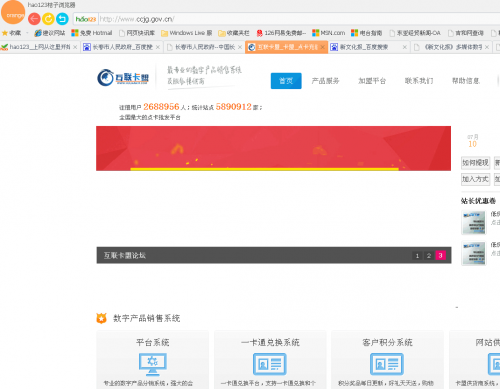Close the 长春市人民政府--中国长 tab
500x389 pixels.
240,47
